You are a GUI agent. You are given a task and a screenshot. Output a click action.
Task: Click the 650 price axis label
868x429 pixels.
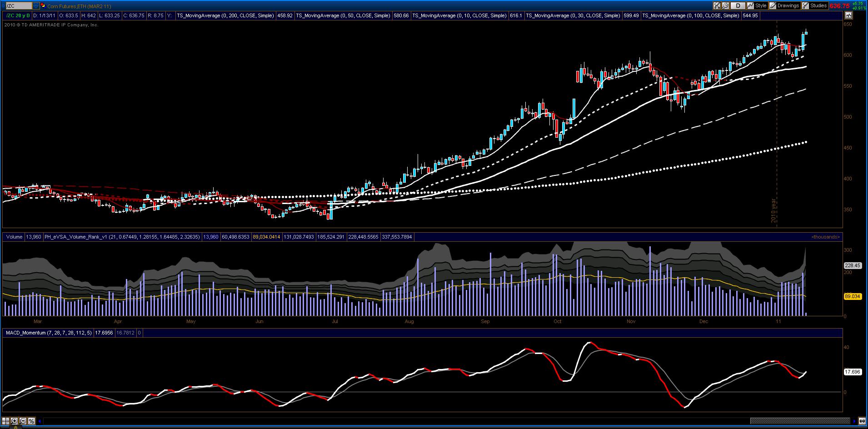[x=848, y=24]
